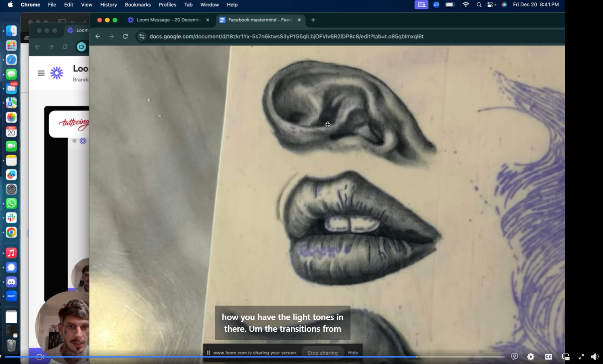This screenshot has height=364, width=603.
Task: Open Photos app in dock
Action: pyautogui.click(x=11, y=117)
